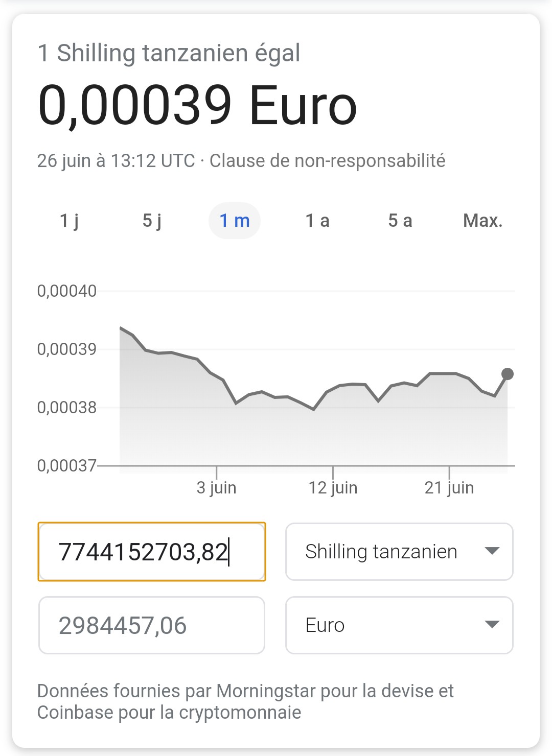Expand the Euro currency dropdown

tap(399, 625)
